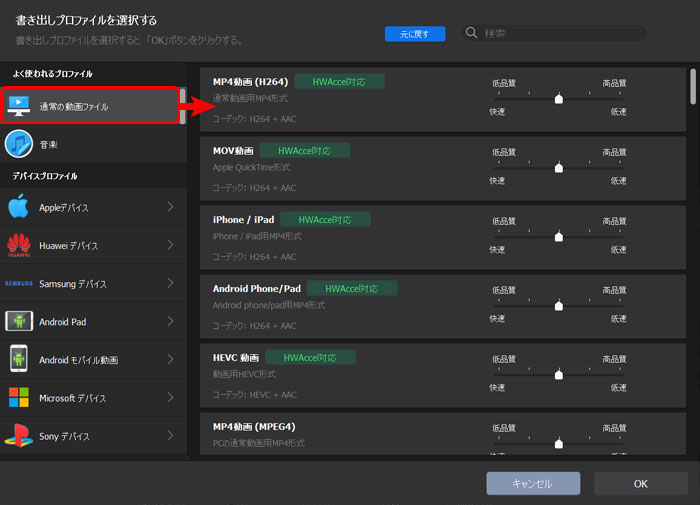The width and height of the screenshot is (700, 505).
Task: Click the quality slider for iPhone / iPad
Action: click(x=558, y=236)
